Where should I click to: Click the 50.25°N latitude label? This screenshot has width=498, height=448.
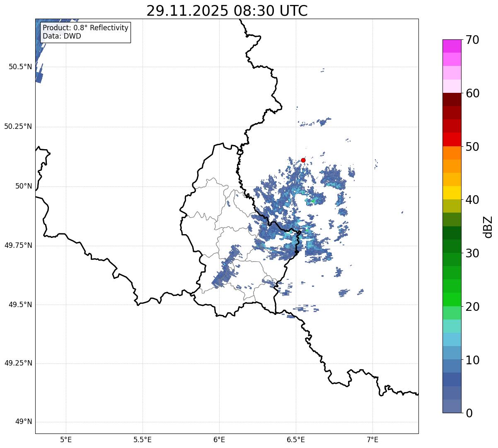pos(18,126)
